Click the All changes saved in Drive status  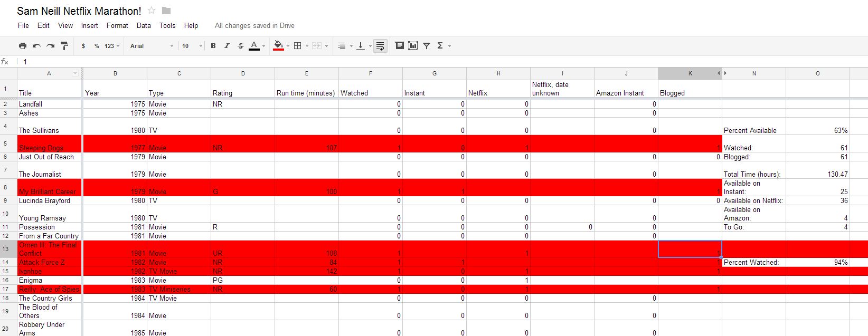(x=254, y=25)
